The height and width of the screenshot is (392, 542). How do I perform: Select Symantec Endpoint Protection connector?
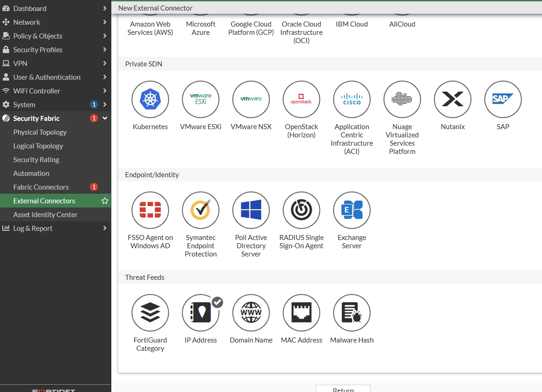[x=201, y=210]
